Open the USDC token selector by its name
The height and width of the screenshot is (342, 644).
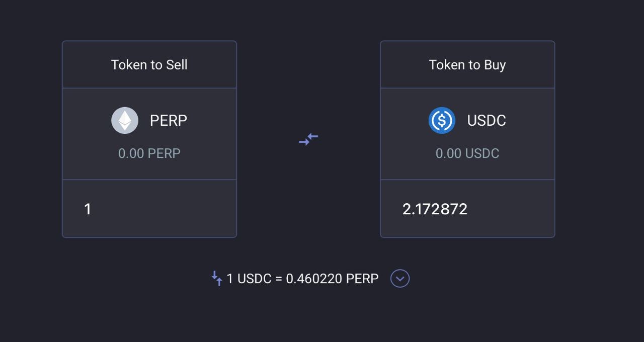point(487,121)
